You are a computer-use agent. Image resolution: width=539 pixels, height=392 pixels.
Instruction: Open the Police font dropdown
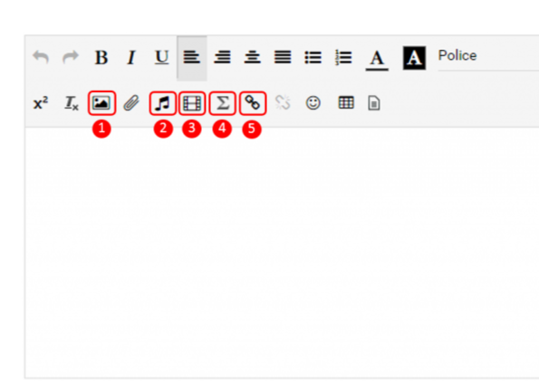pyautogui.click(x=488, y=57)
